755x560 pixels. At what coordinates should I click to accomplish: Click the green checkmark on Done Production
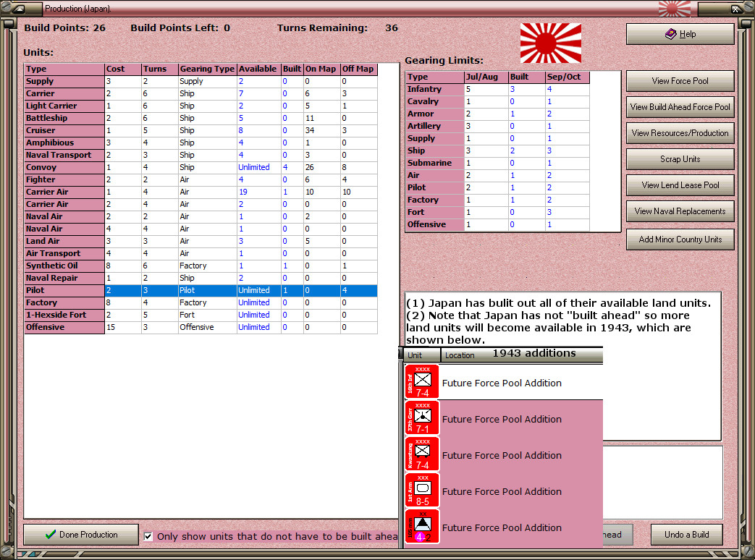50,535
